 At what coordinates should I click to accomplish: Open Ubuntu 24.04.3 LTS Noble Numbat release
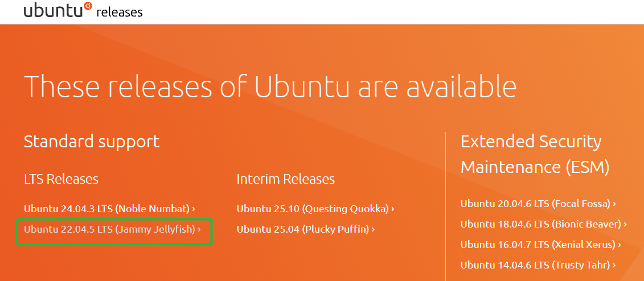point(106,209)
